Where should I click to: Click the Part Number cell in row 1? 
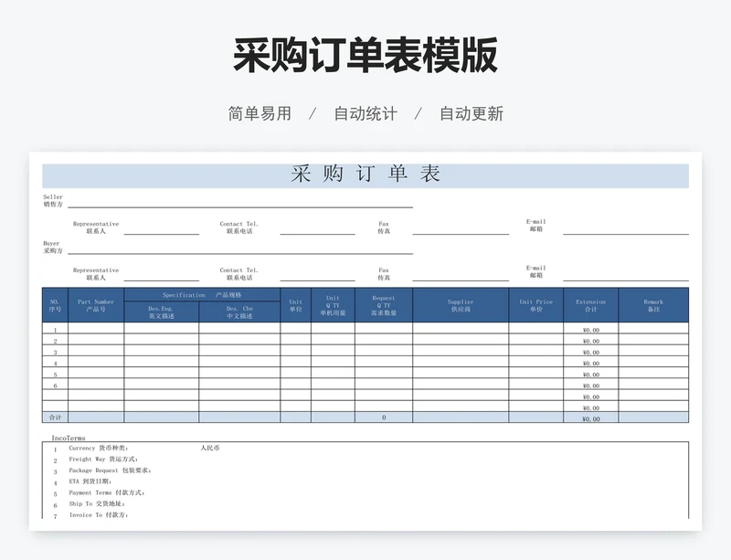click(96, 328)
